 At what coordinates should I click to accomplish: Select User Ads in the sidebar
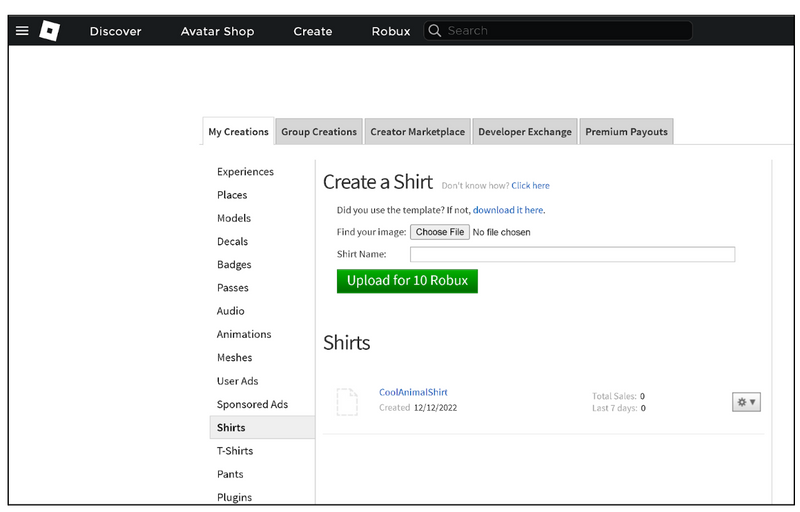(238, 381)
